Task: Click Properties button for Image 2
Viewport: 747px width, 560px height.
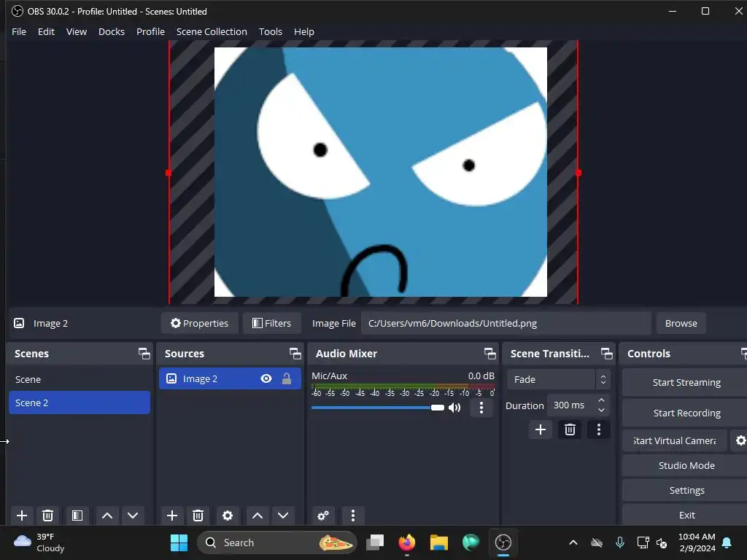Action: pos(200,323)
